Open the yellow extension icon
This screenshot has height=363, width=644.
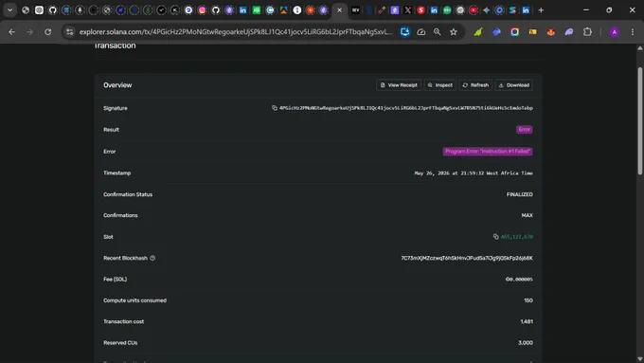532,31
